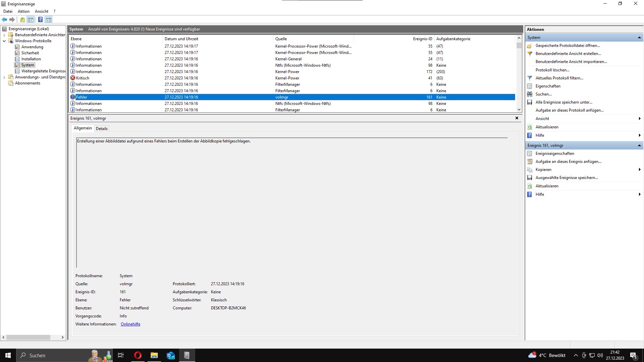This screenshot has height=362, width=644.
Task: Click the Kritisch red error icon row
Action: pyautogui.click(x=73, y=78)
